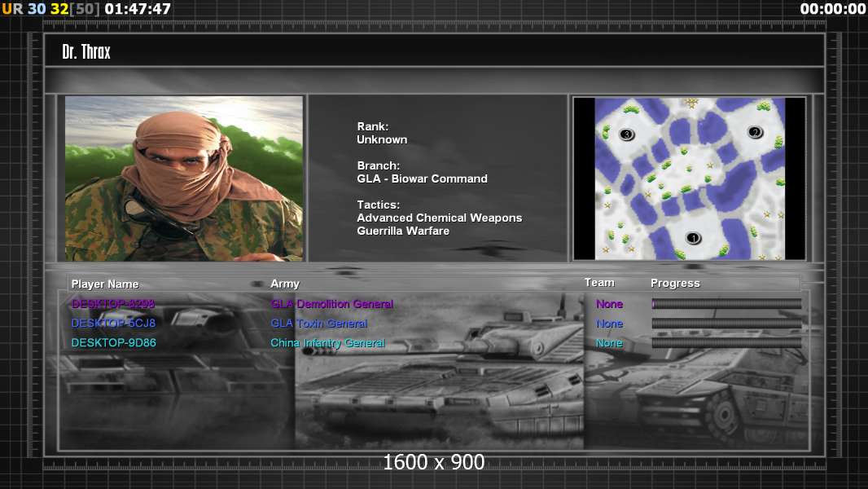
Task: Click the Rank: Unknown text
Action: (382, 133)
